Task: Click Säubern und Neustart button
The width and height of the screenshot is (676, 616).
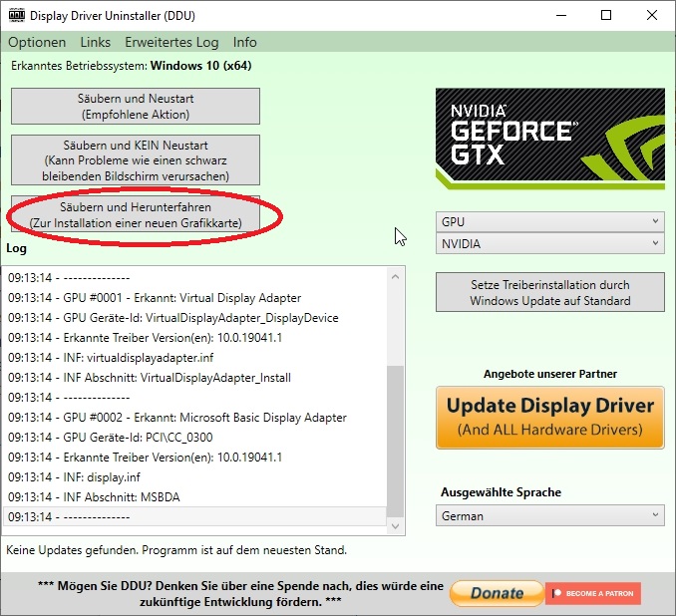Action: (x=136, y=106)
